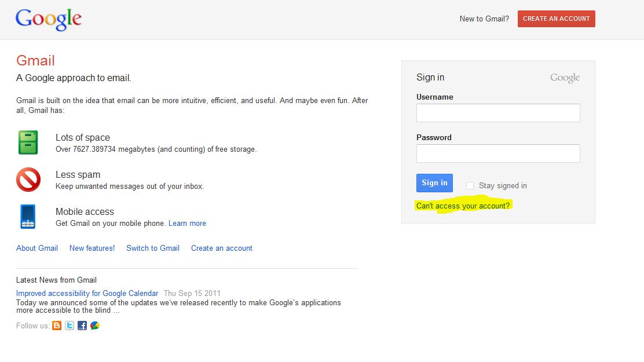Open the Learn more link
This screenshot has width=644, height=362.
pyautogui.click(x=187, y=223)
